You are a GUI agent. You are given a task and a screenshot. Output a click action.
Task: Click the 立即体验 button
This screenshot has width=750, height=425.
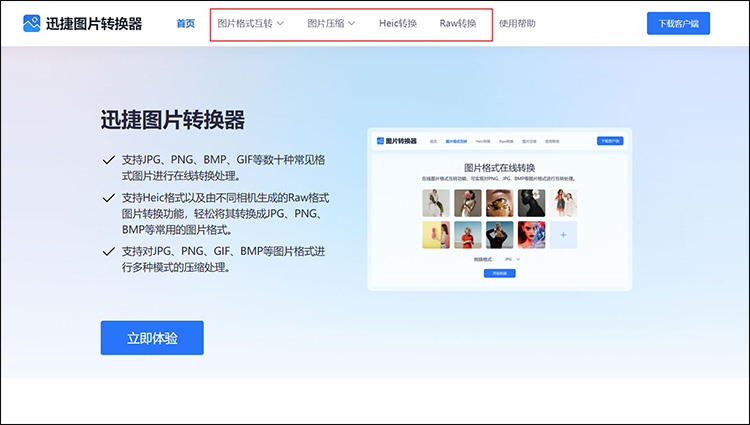(152, 338)
